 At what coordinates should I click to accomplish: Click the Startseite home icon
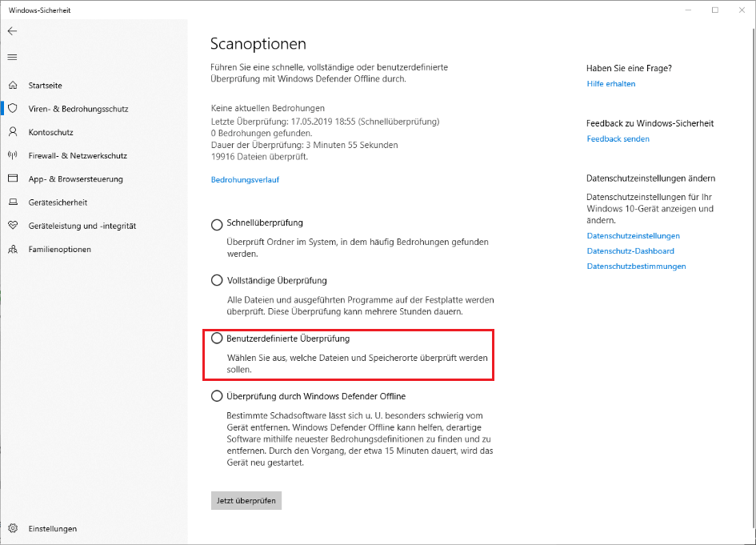13,85
